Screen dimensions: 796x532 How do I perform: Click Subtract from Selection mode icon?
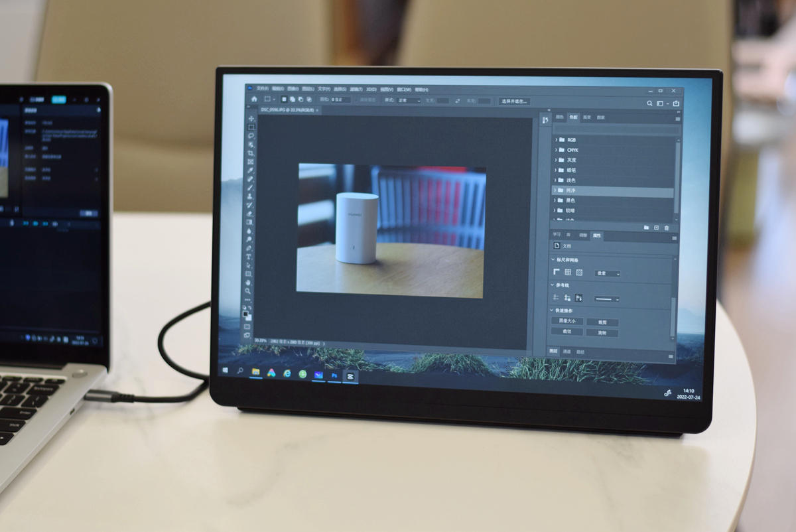tap(300, 100)
